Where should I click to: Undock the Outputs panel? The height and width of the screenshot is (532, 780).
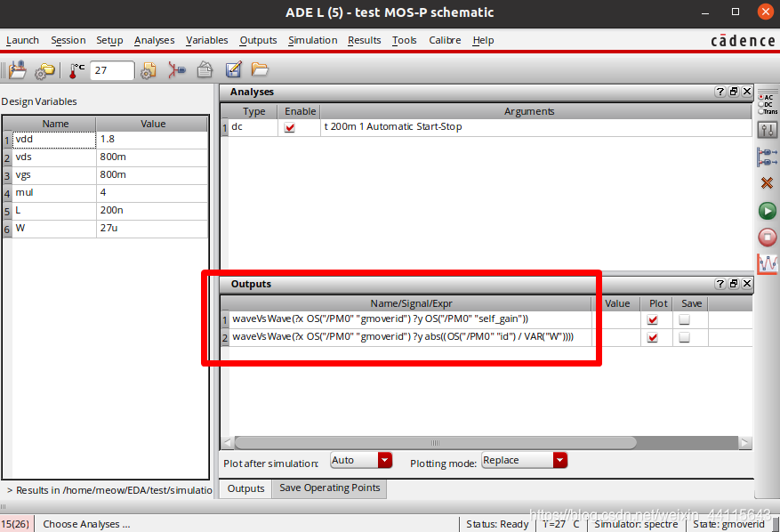pyautogui.click(x=733, y=284)
